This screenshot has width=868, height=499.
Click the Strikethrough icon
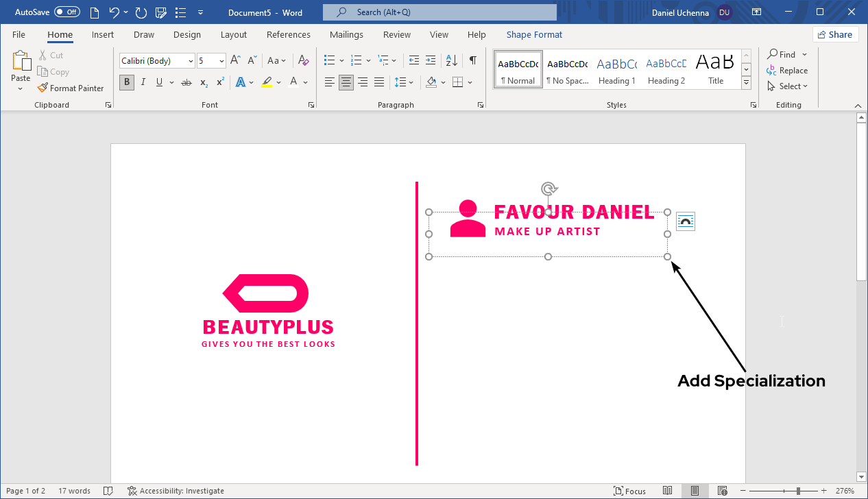186,82
